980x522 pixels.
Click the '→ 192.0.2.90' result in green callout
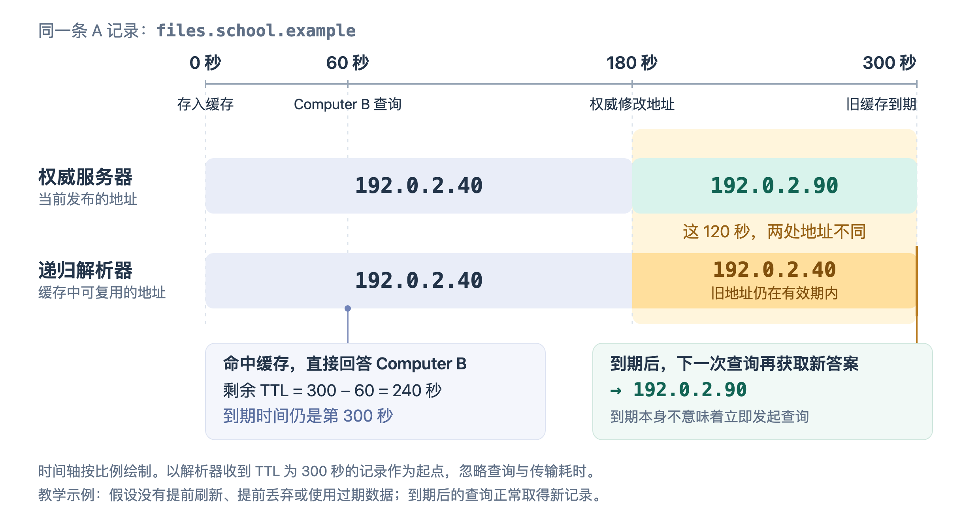click(x=678, y=390)
